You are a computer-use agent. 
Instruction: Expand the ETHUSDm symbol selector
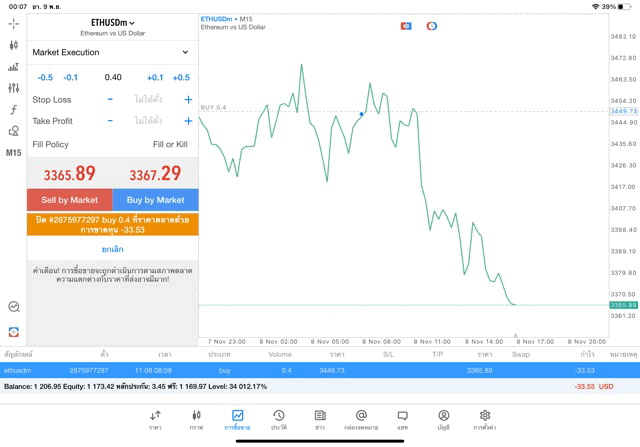coord(113,22)
